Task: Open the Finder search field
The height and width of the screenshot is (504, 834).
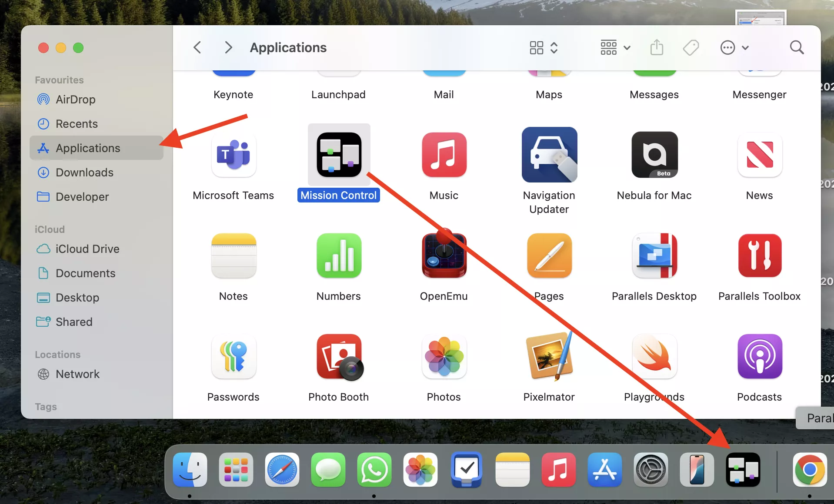Action: tap(797, 47)
